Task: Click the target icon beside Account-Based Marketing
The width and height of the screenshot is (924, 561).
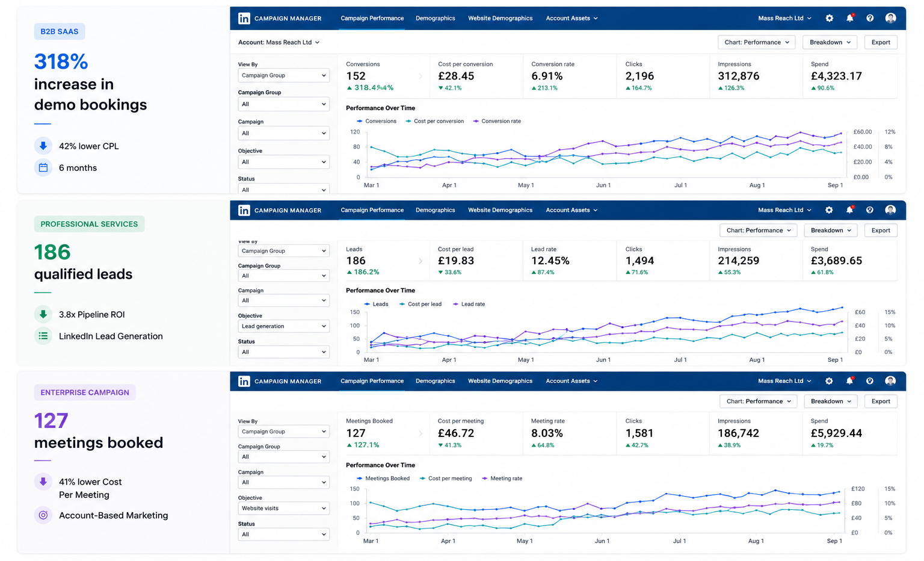Action: [43, 515]
